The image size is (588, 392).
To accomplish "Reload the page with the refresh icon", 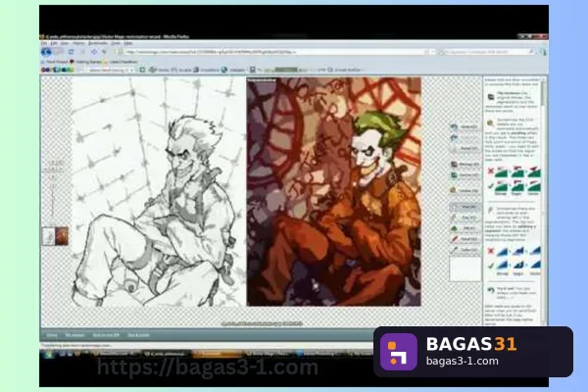I will tap(71, 52).
